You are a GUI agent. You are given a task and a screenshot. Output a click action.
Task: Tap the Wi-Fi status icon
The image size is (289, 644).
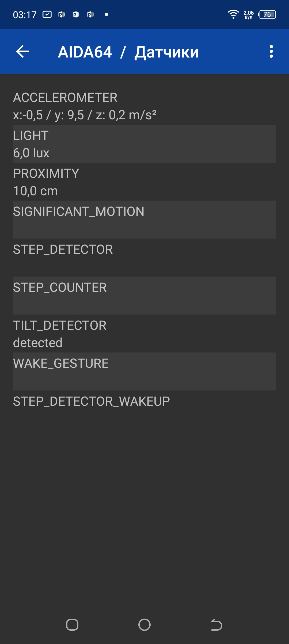click(x=233, y=14)
